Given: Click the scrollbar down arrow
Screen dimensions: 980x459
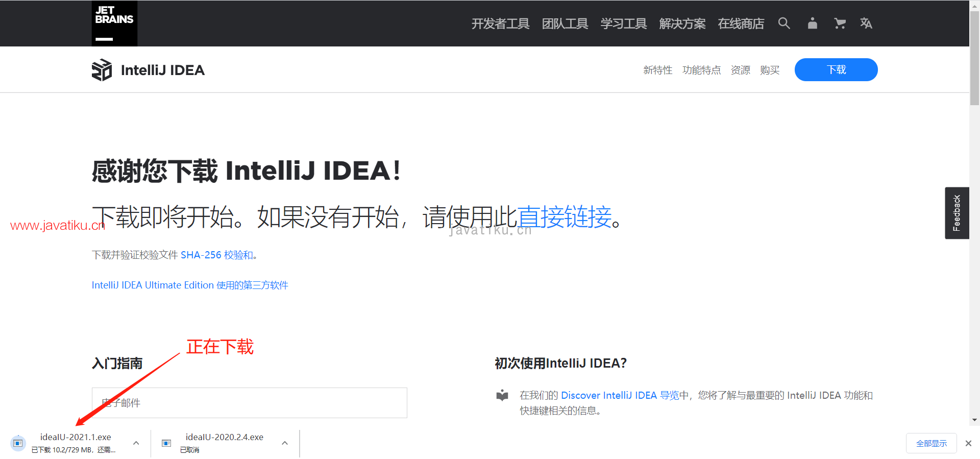Looking at the screenshot, I should [x=975, y=420].
